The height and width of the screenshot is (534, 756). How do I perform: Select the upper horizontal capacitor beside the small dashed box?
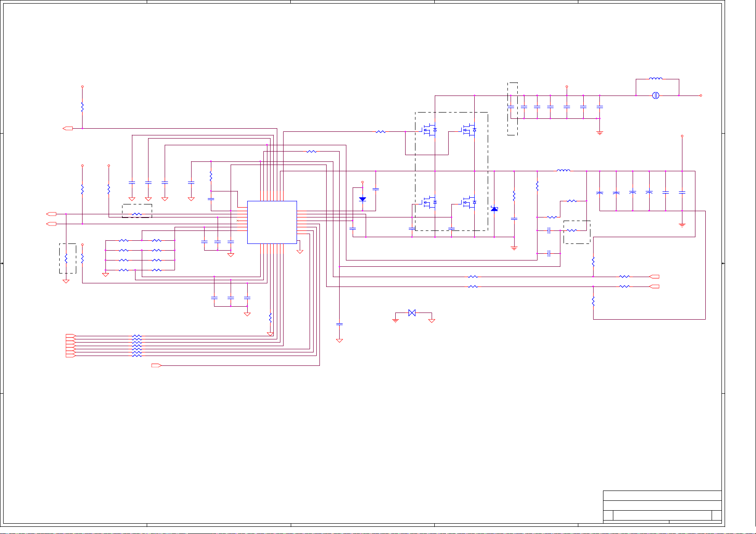click(549, 231)
